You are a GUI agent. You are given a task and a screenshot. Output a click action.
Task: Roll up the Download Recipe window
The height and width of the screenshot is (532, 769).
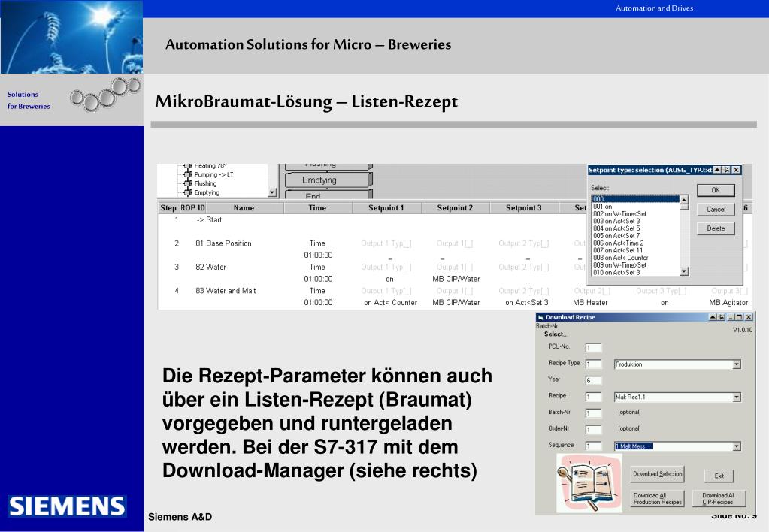coord(713,317)
